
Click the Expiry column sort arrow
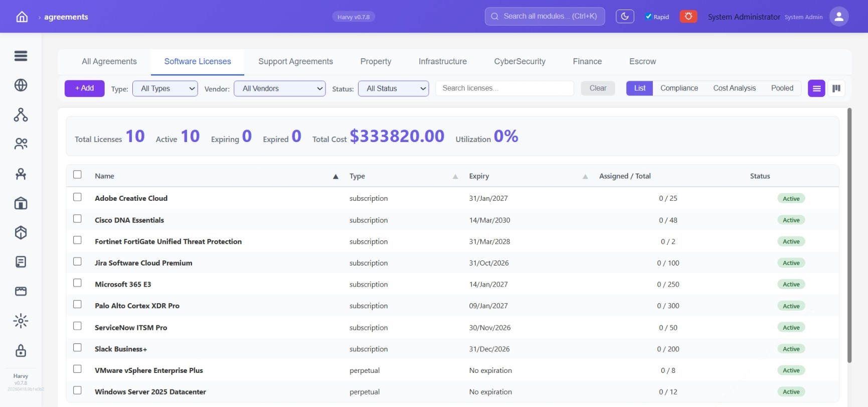[x=585, y=176]
